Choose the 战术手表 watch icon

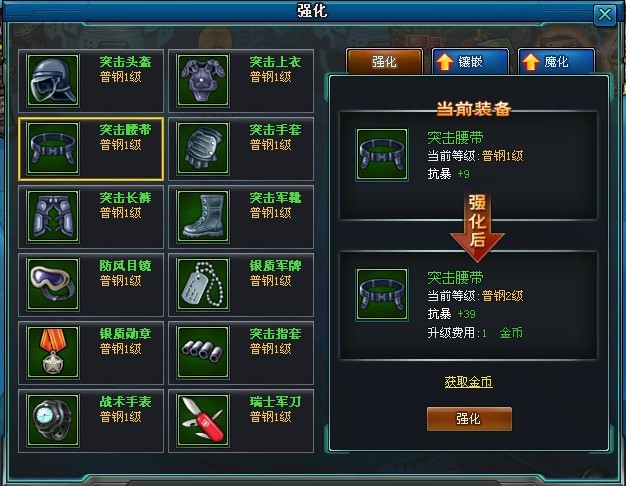[x=53, y=420]
